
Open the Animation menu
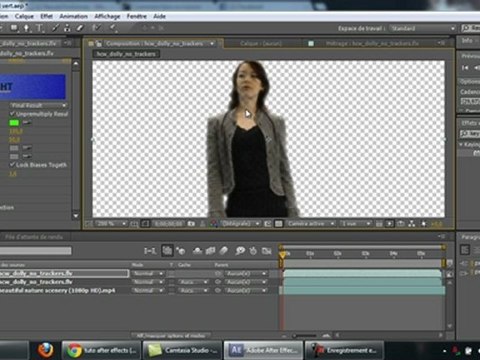point(73,16)
